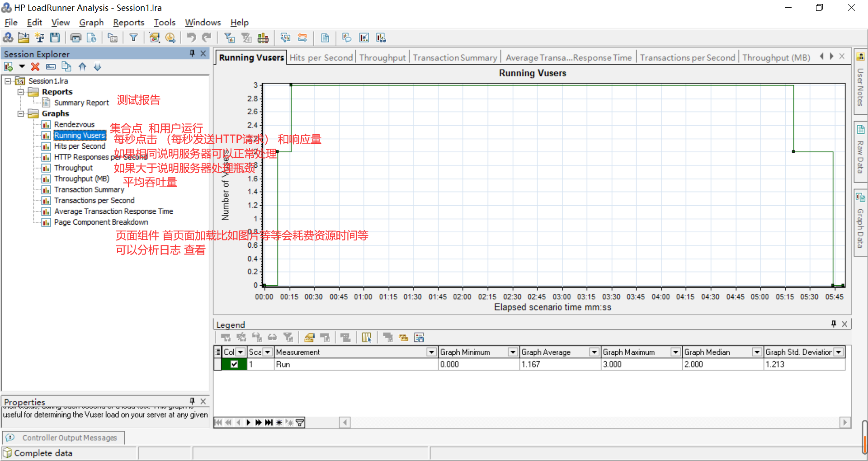Click the add new graph icon in Session Explorer
868x461 pixels.
tap(9, 67)
